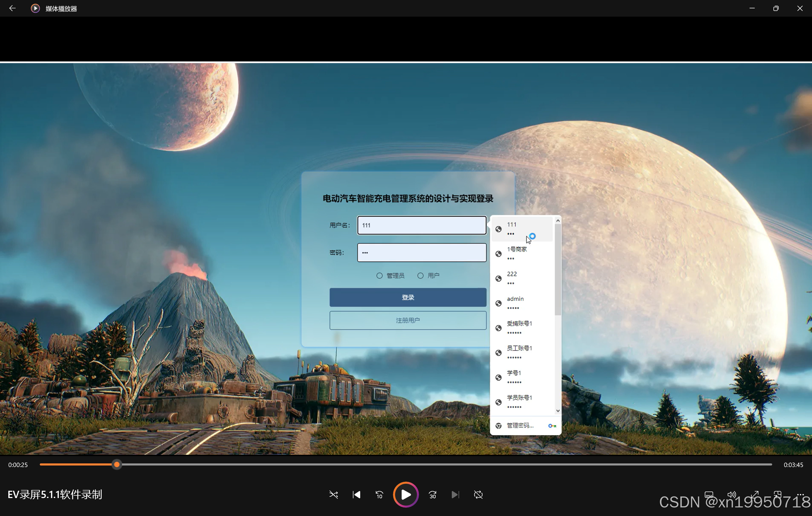Rewind the video 10 seconds
The height and width of the screenshot is (516, 812).
point(379,495)
